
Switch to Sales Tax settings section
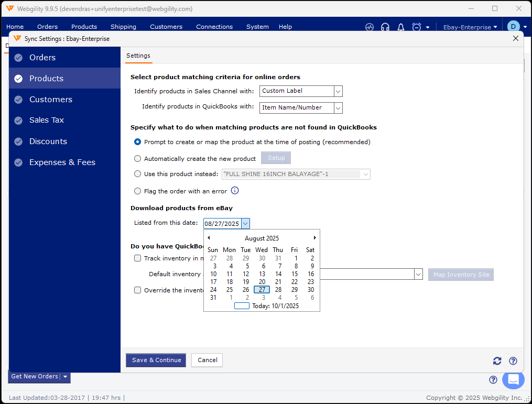tap(47, 120)
